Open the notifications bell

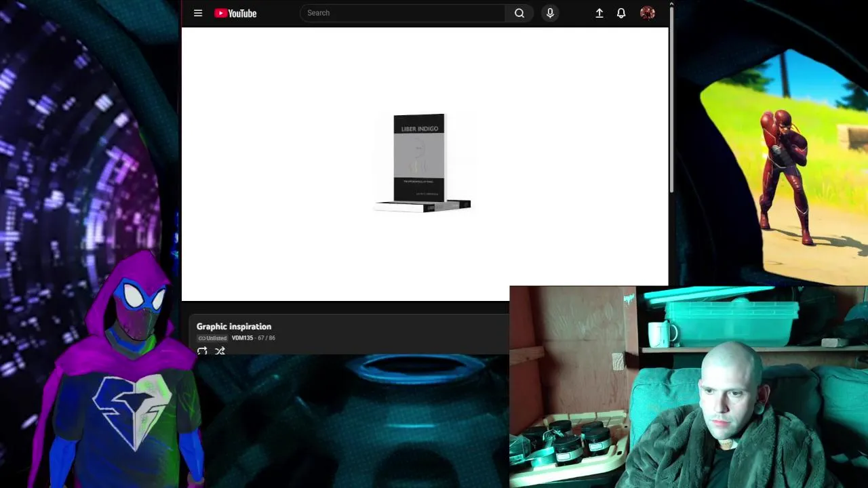pyautogui.click(x=621, y=13)
